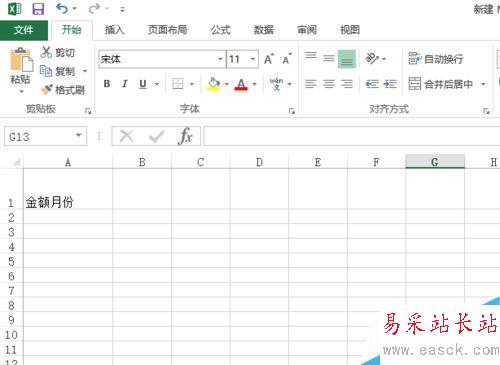500x365 pixels.
Task: Click the Excel application logo
Action: point(14,9)
